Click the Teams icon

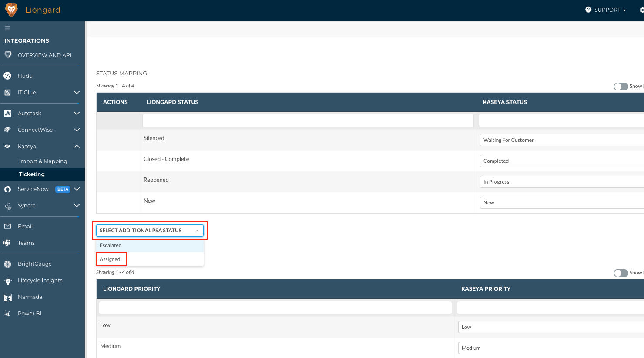7,243
